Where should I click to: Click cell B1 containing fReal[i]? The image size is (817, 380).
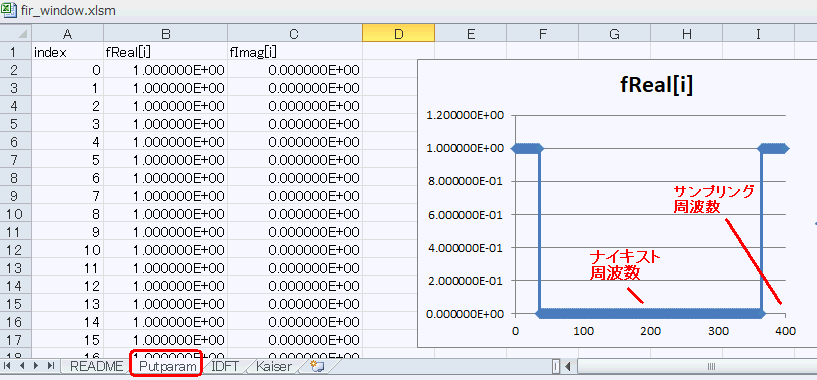pyautogui.click(x=166, y=52)
